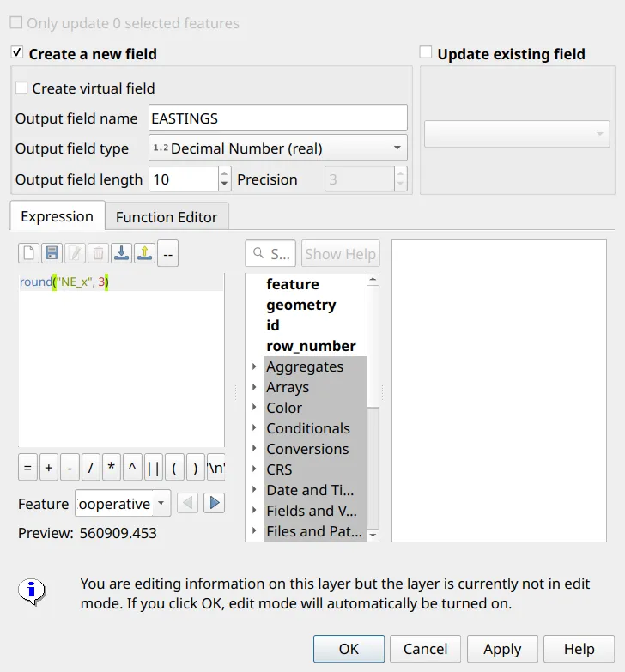This screenshot has width=625, height=672.
Task: Insert the string concatenation operator
Action: (x=154, y=467)
